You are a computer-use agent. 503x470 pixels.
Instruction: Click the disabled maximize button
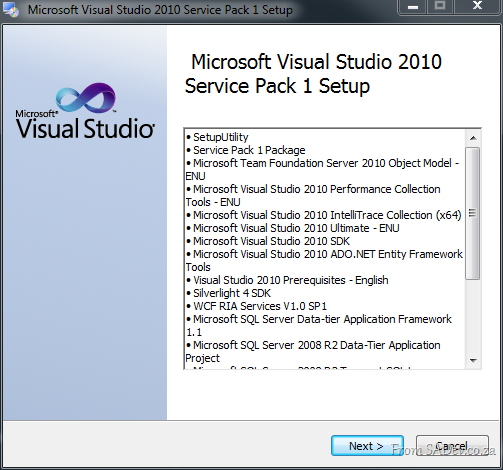(x=440, y=7)
